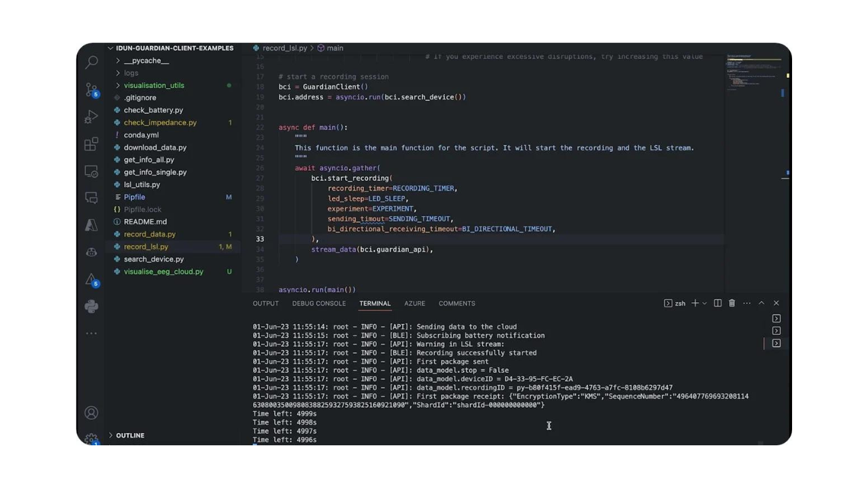
Task: Open the Extensions view icon
Action: click(x=92, y=144)
